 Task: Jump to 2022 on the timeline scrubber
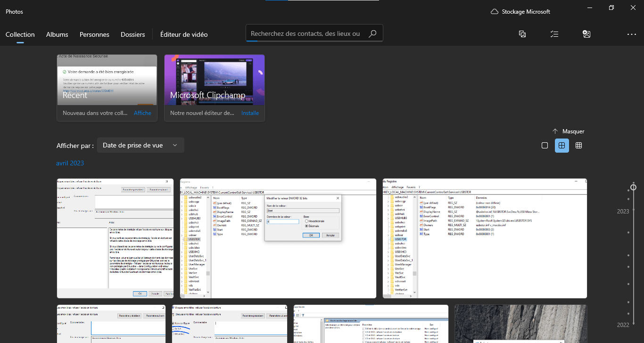point(623,325)
